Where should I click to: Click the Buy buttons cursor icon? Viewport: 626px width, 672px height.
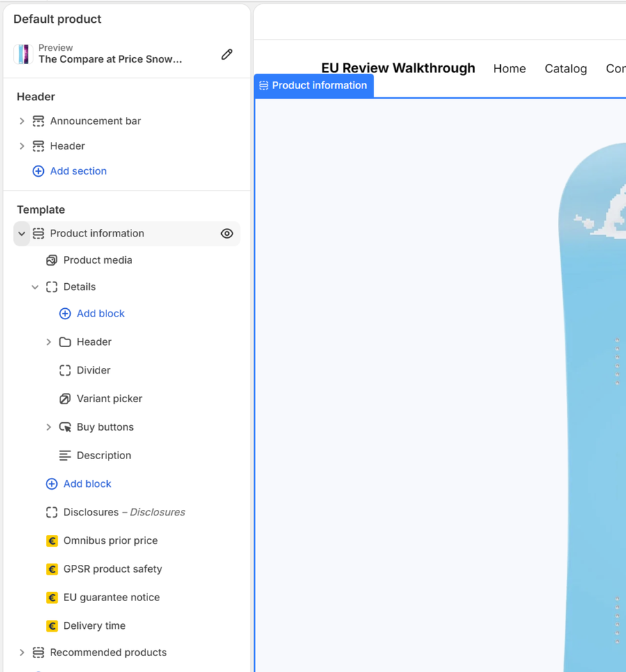click(65, 427)
